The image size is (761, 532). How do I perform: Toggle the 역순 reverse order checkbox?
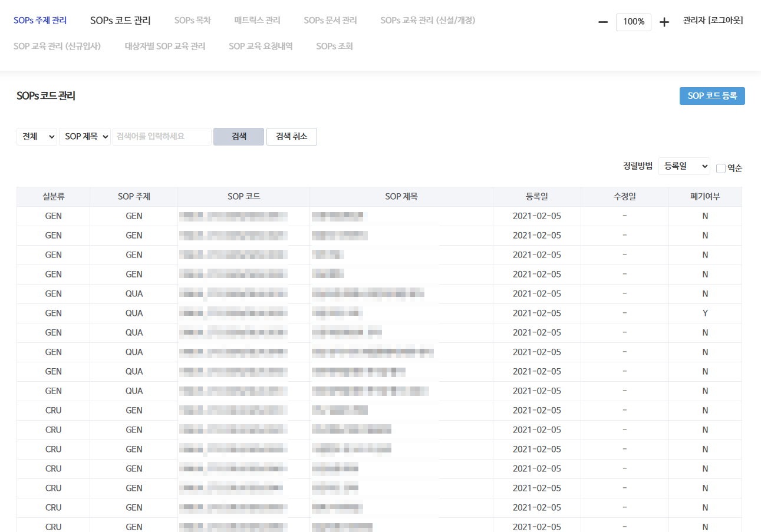pos(721,168)
